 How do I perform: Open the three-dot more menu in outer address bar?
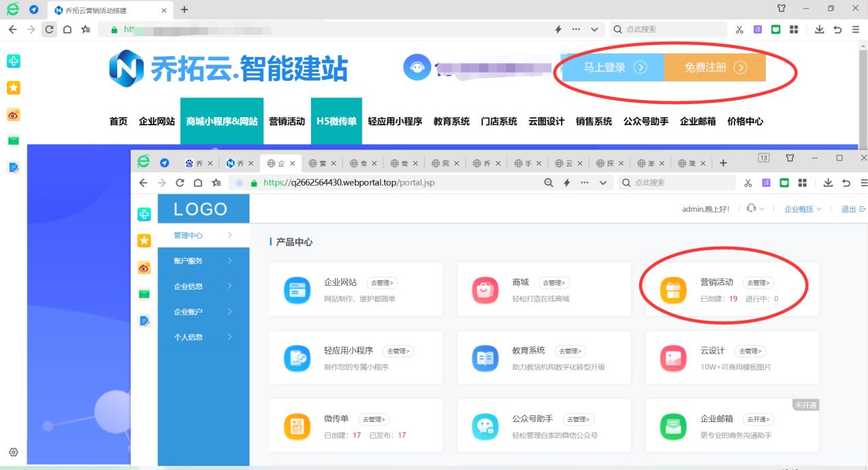[575, 29]
